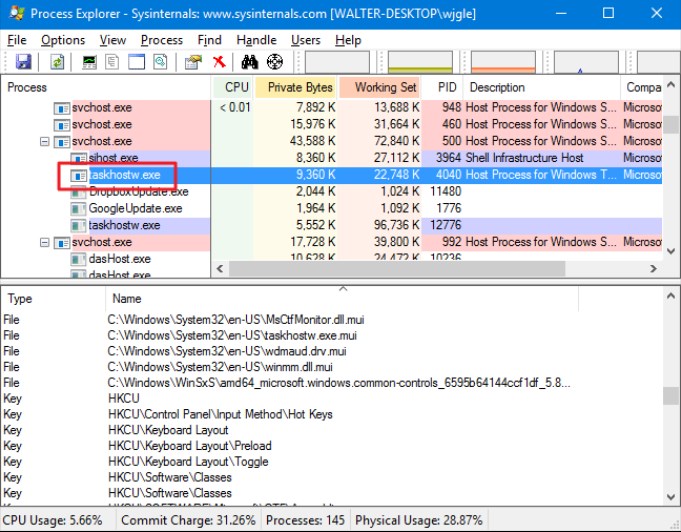Select the Input Method\Hot Keys registry key

(x=220, y=414)
